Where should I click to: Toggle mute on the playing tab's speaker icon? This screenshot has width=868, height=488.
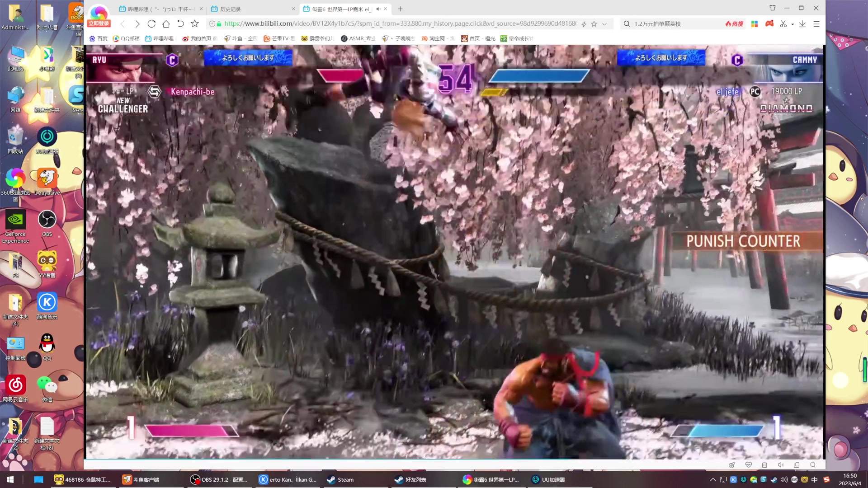pyautogui.click(x=378, y=9)
